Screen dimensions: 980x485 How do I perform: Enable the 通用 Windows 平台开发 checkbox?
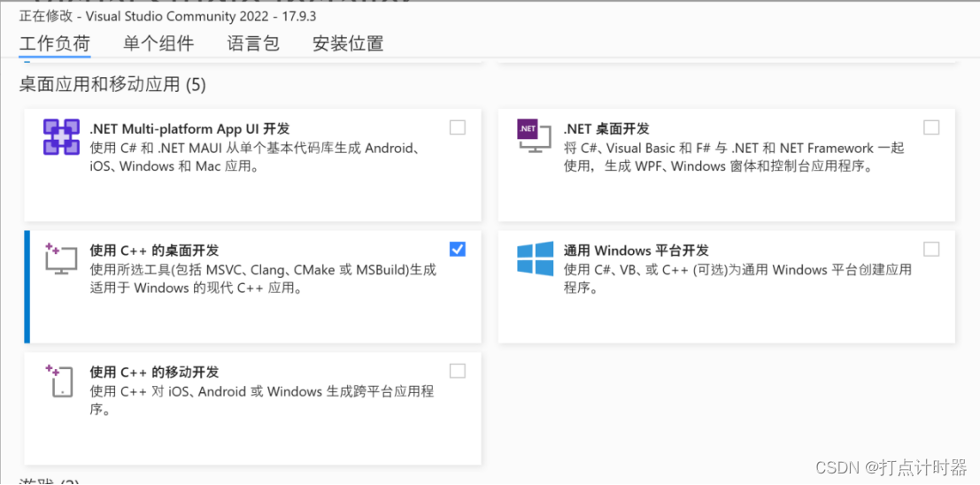[931, 250]
